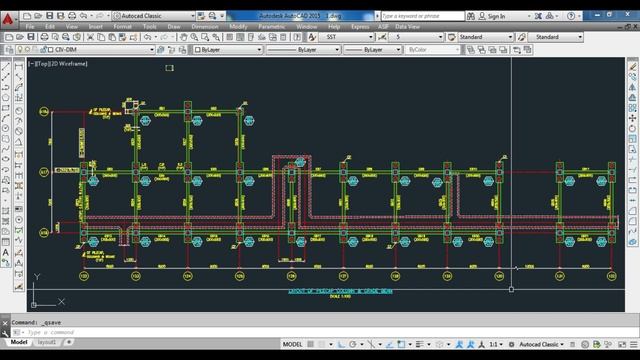Screen dimensions: 640x360
Task: Click Pan hand icon in Standard toolbar
Action: tap(184, 37)
